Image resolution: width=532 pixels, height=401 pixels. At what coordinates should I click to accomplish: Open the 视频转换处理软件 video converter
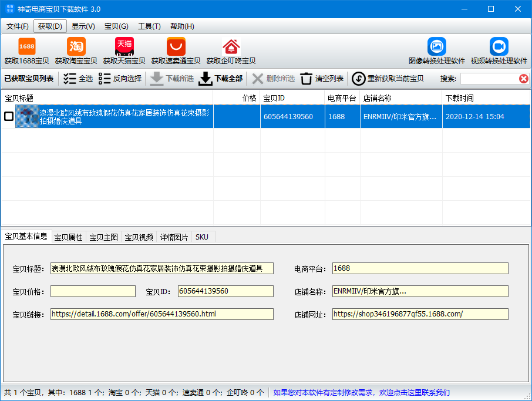499,50
